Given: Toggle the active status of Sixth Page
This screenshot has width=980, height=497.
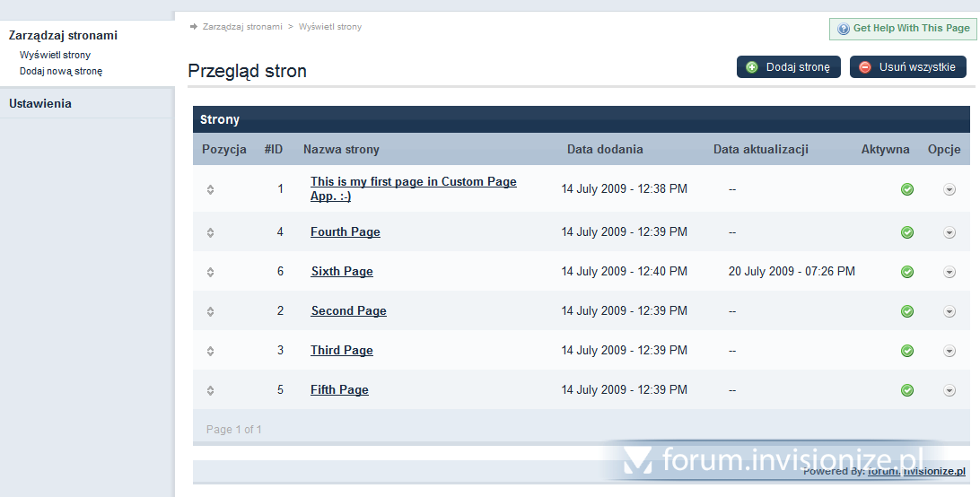Looking at the screenshot, I should [907, 272].
